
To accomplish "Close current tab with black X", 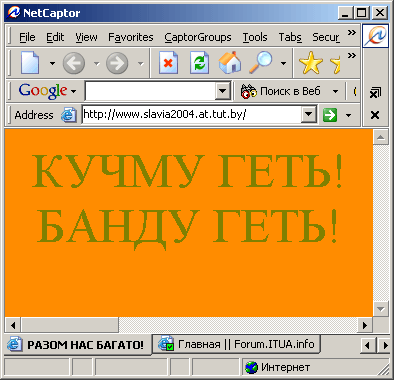I will 375,115.
